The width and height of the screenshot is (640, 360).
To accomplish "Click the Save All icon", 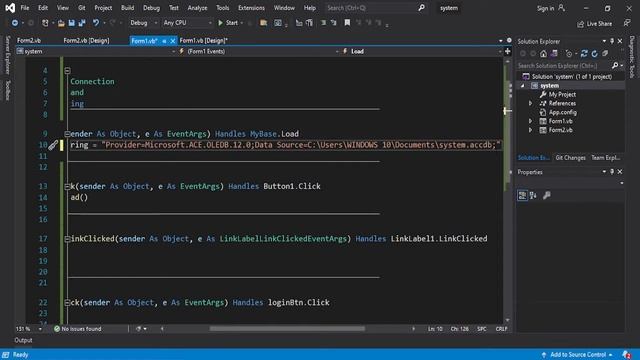I will tap(82, 23).
